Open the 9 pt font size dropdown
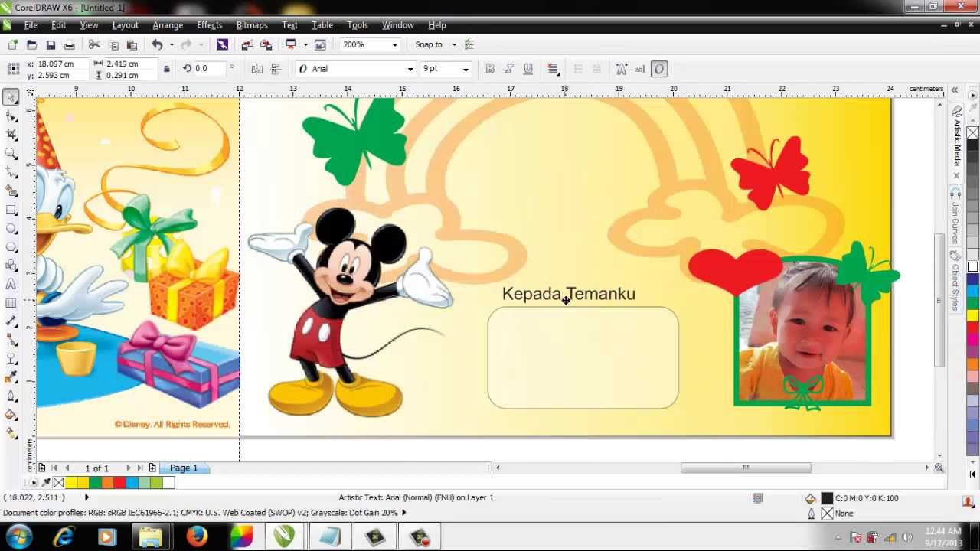This screenshot has height=551, width=980. click(465, 70)
